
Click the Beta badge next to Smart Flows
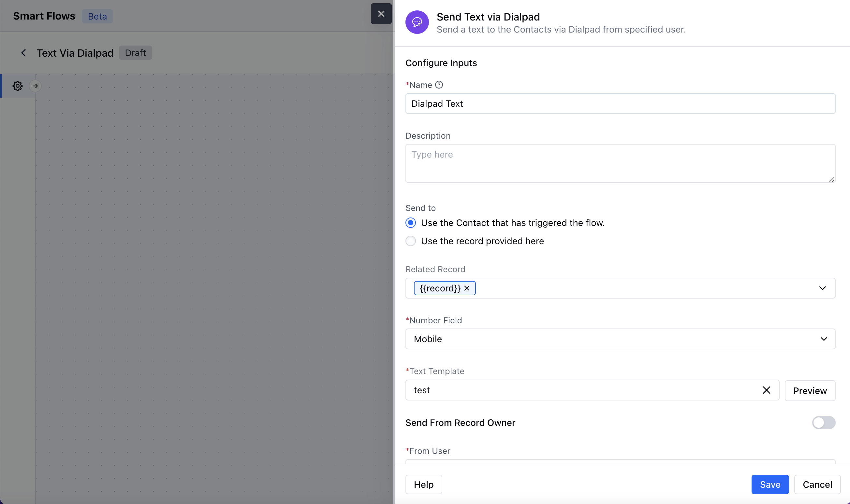tap(97, 16)
